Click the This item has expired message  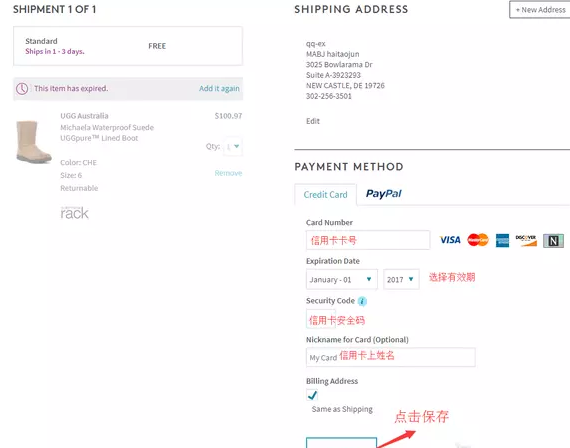coord(71,88)
